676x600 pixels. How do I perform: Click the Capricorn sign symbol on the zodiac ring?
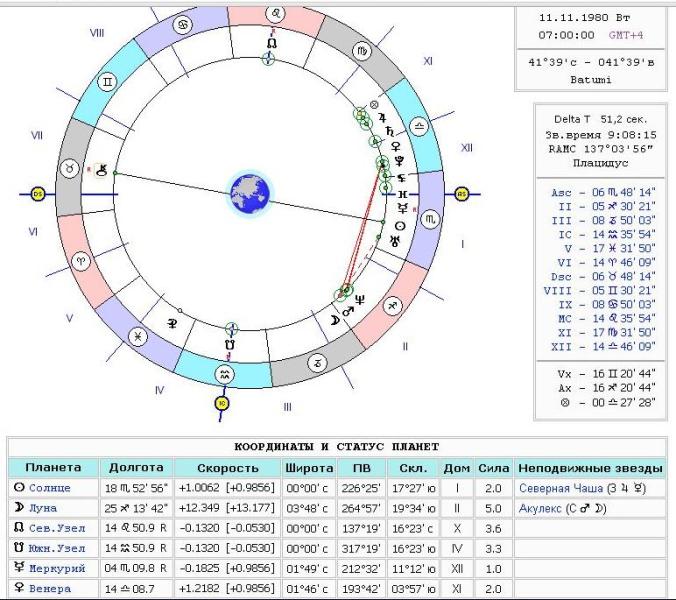[x=317, y=363]
